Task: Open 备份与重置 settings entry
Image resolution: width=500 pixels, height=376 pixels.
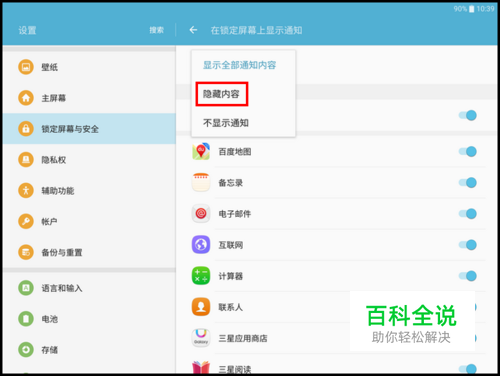Action: [x=89, y=252]
